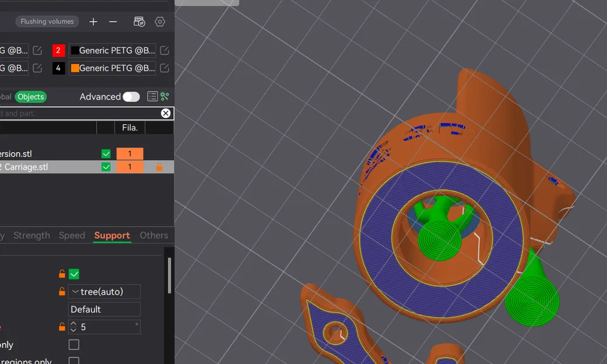Edit preset beside filament 4 row's left filament
Viewport: 607px width, 364px height.
[x=37, y=68]
